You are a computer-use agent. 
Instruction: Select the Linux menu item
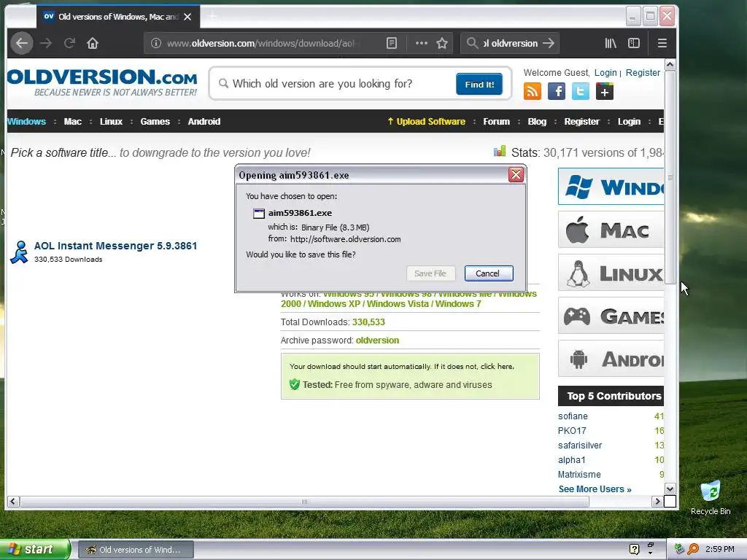click(x=111, y=122)
